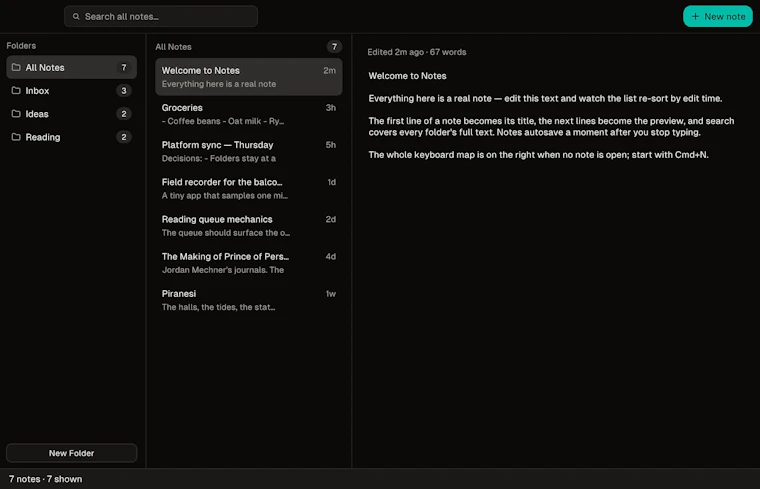Screen dimensions: 760x489
Task: Click the 2m timestamp on Welcome to Notes
Action: pyautogui.click(x=330, y=70)
